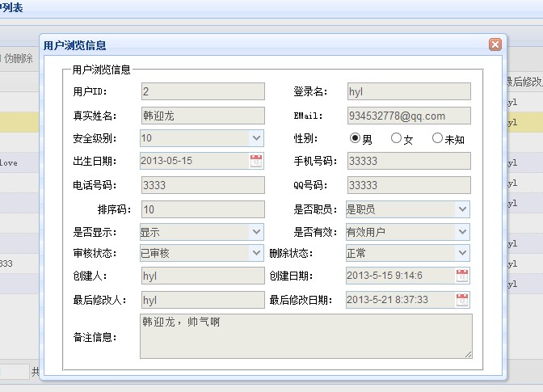Click the 安全级别 label
This screenshot has height=392, width=543.
click(95, 138)
